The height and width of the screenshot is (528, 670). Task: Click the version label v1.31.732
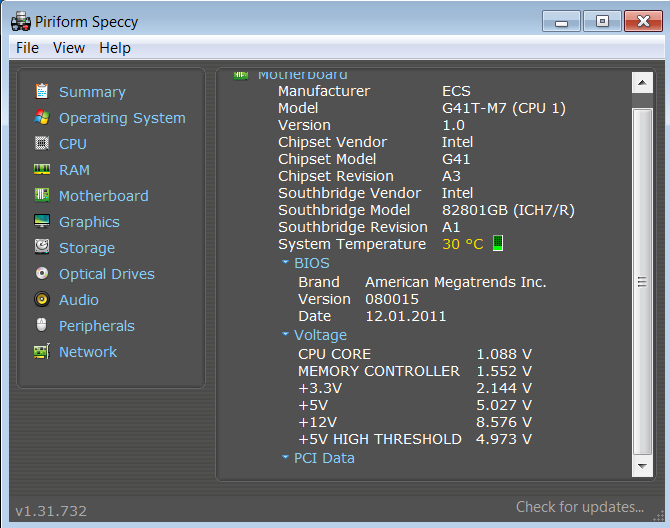[x=51, y=511]
